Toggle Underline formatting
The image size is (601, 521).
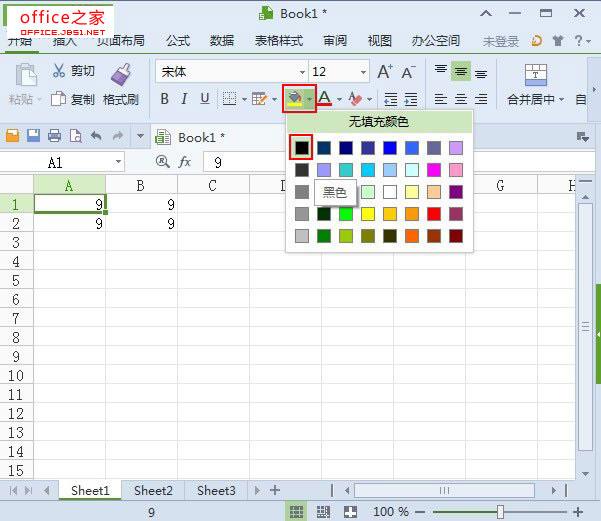(205, 99)
